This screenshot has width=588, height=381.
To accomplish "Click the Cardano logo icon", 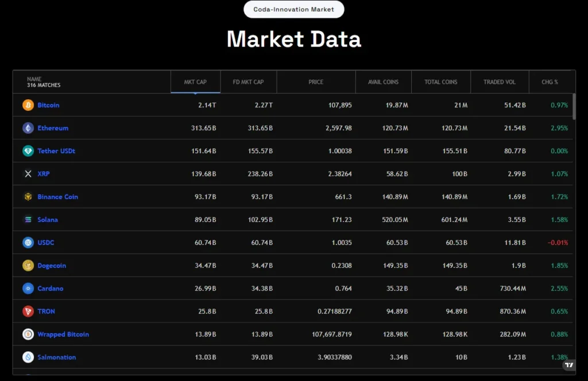I will (x=28, y=289).
